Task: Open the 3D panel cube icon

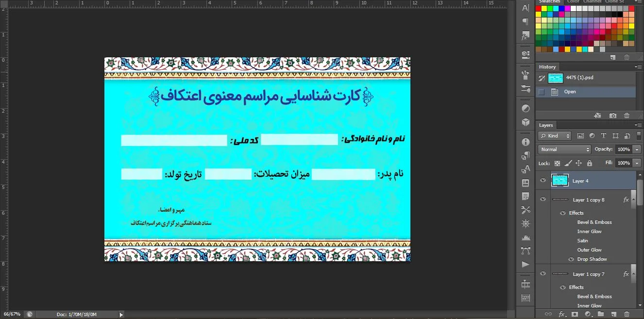Action: point(525,122)
